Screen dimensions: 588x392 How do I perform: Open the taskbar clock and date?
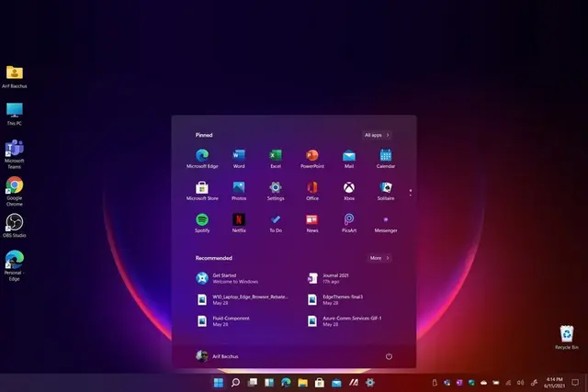tap(554, 383)
